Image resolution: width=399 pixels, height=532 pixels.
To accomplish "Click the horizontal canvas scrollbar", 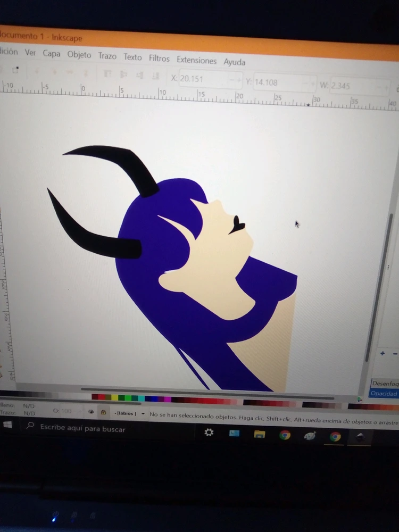I will (x=207, y=393).
